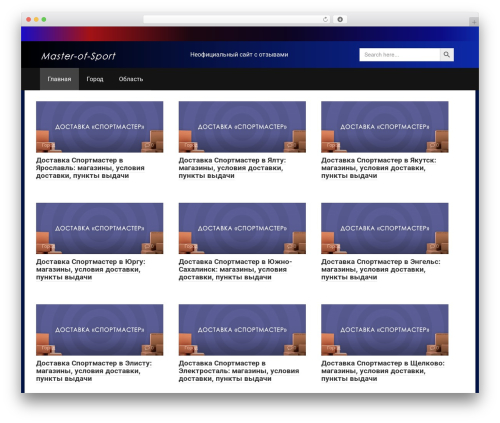Open article about delivery to Якутск
The image size is (500, 423).
378,168
